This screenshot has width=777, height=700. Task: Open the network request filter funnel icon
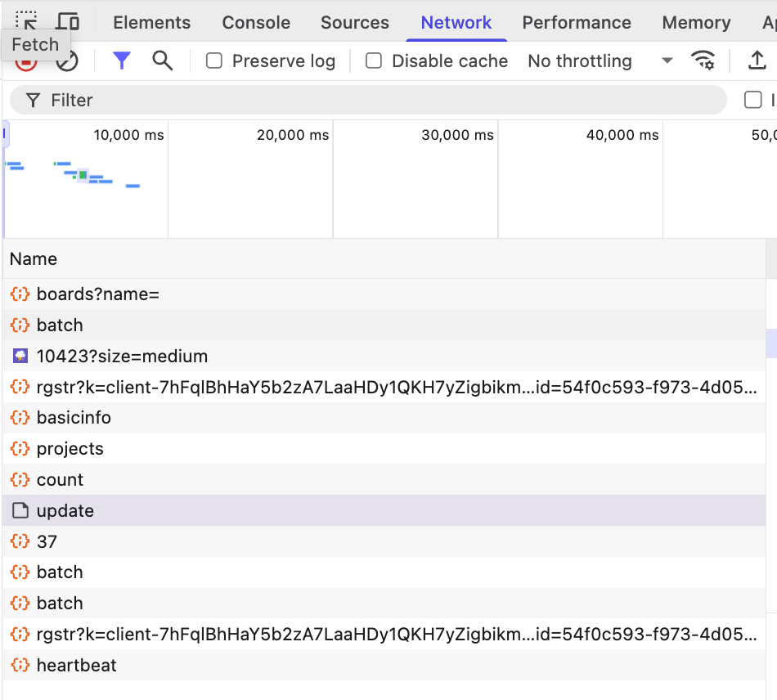(x=121, y=61)
